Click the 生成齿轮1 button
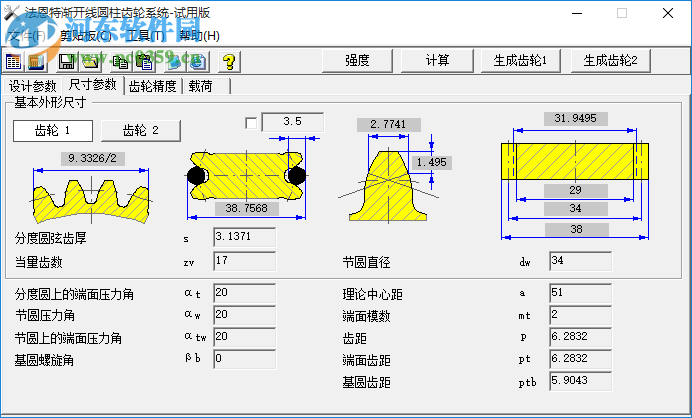This screenshot has height=418, width=692. point(521,60)
